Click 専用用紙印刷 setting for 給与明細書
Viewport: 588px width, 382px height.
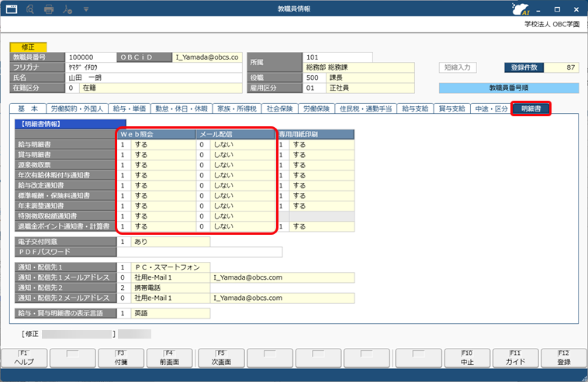point(316,145)
